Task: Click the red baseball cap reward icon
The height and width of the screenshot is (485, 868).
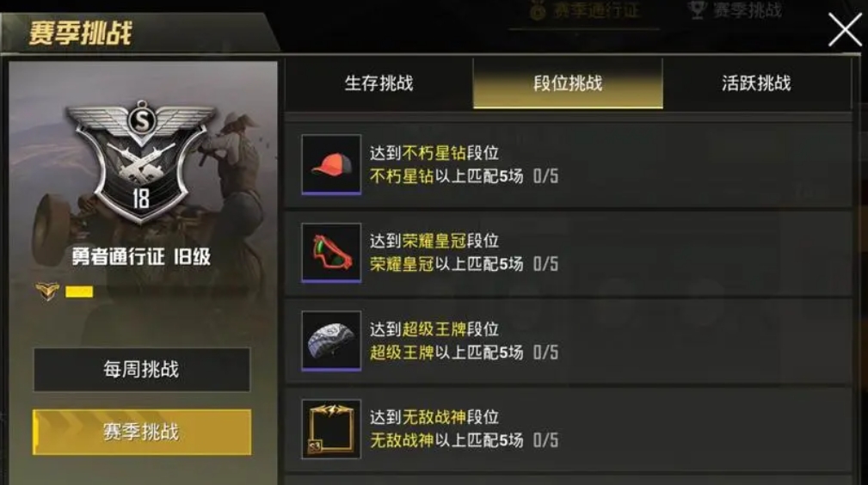Action: [x=331, y=164]
